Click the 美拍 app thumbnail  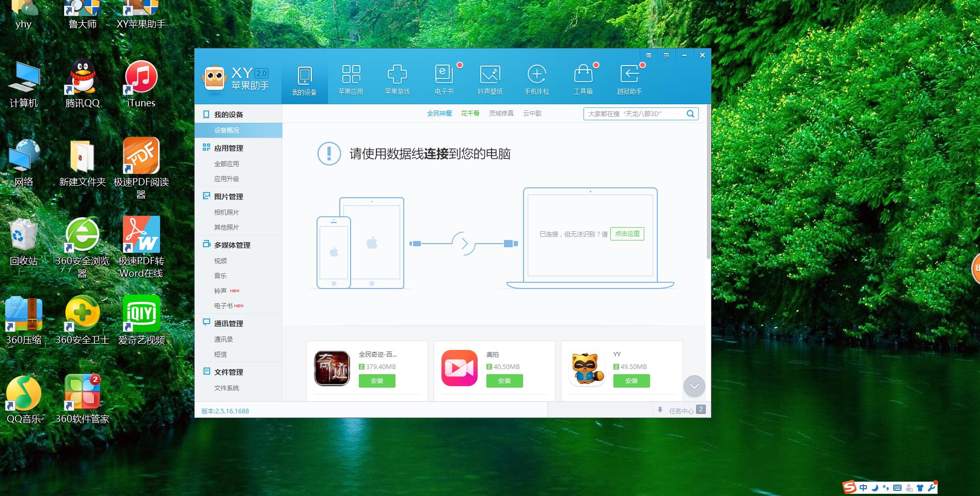tap(460, 368)
